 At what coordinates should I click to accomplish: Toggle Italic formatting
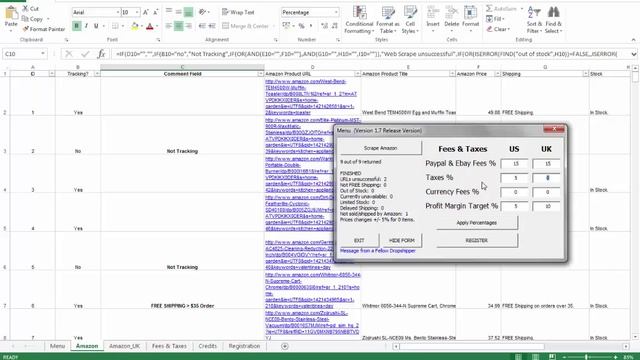[x=86, y=26]
